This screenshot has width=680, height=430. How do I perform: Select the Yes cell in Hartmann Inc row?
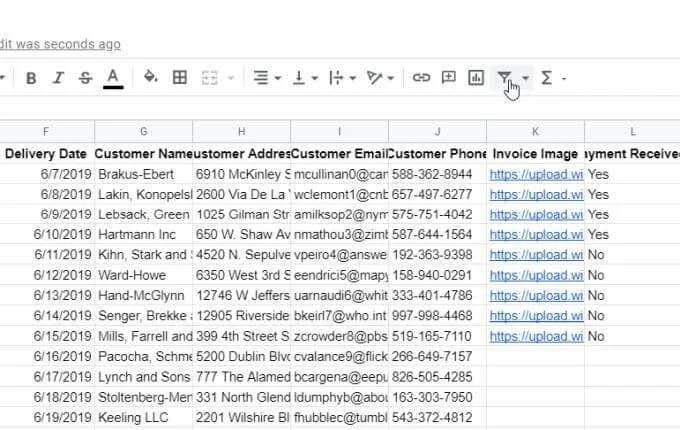click(632, 235)
